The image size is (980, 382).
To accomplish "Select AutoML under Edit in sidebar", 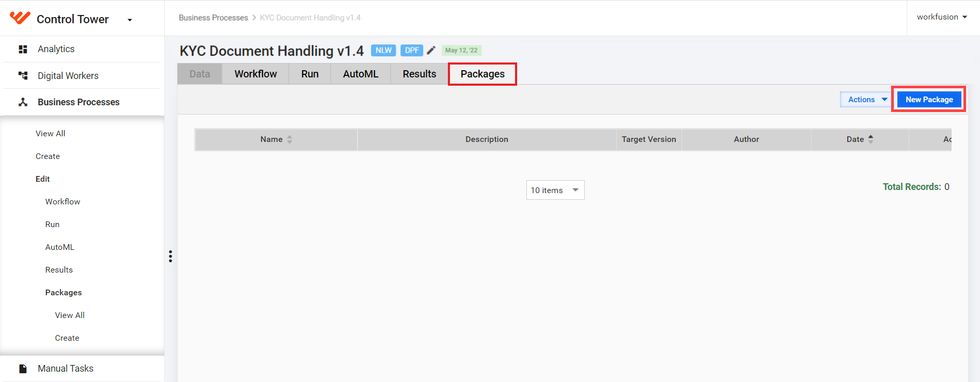I will 60,247.
